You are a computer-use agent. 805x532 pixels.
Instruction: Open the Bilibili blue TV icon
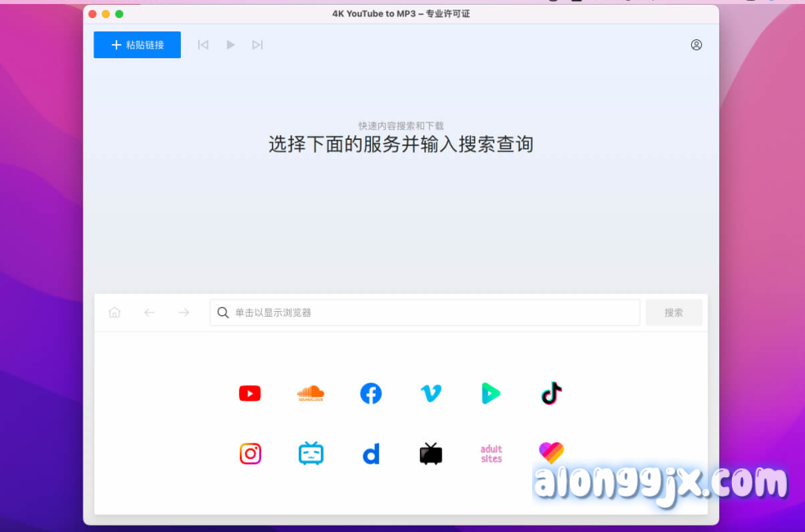[x=311, y=453]
